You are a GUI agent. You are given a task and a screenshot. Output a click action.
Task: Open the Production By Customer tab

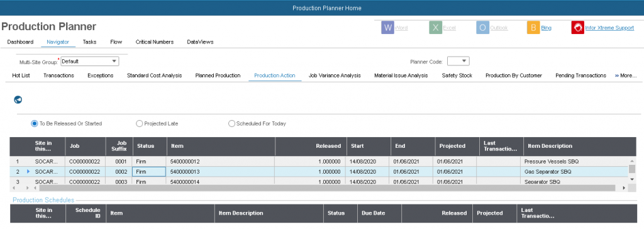514,75
